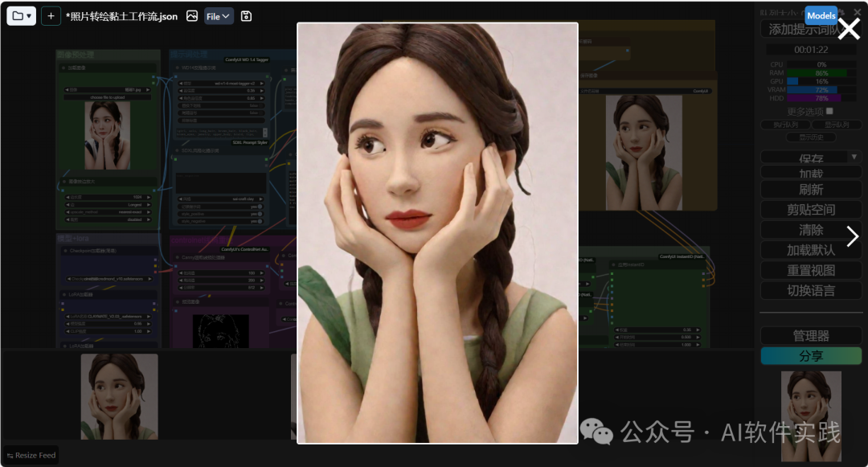Viewport: 868px width, 467px height.
Task: Click the 0.95 LoRA model strength widget
Action: point(108,324)
